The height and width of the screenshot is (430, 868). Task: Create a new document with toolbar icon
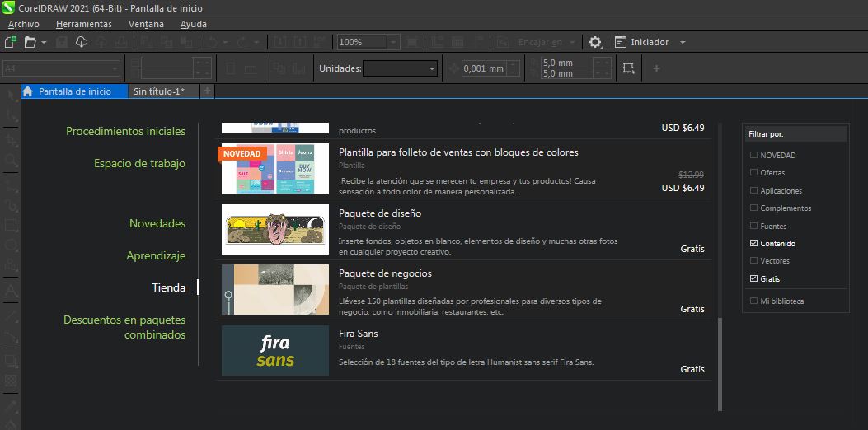(11, 42)
